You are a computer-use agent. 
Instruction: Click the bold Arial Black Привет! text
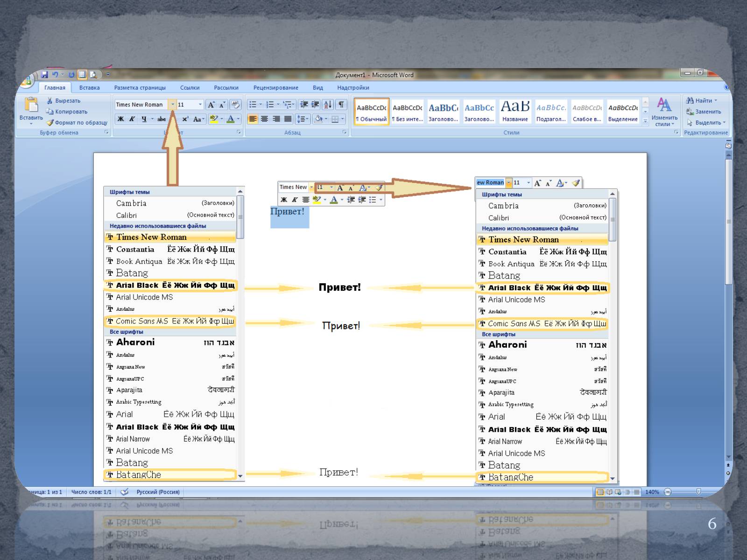pos(339,287)
